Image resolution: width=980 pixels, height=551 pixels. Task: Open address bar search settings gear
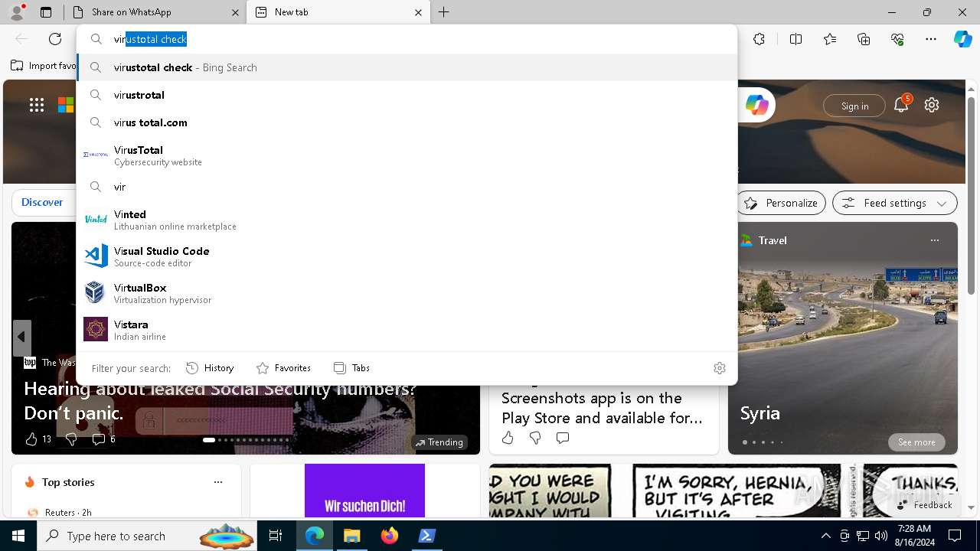[x=720, y=368]
